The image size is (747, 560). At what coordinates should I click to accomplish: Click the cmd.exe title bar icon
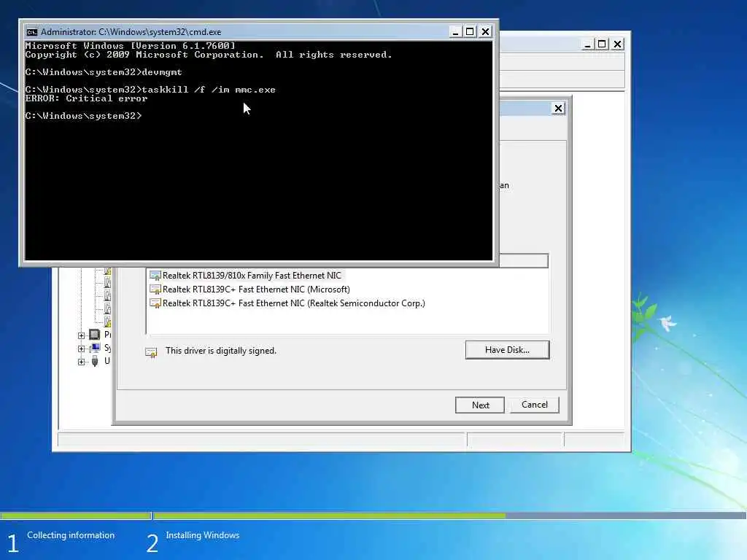(x=32, y=32)
